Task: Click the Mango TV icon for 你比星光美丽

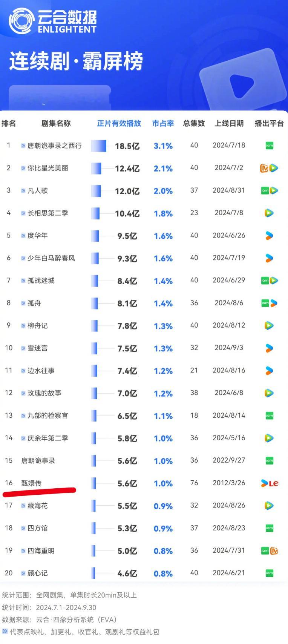Action: [x=264, y=168]
